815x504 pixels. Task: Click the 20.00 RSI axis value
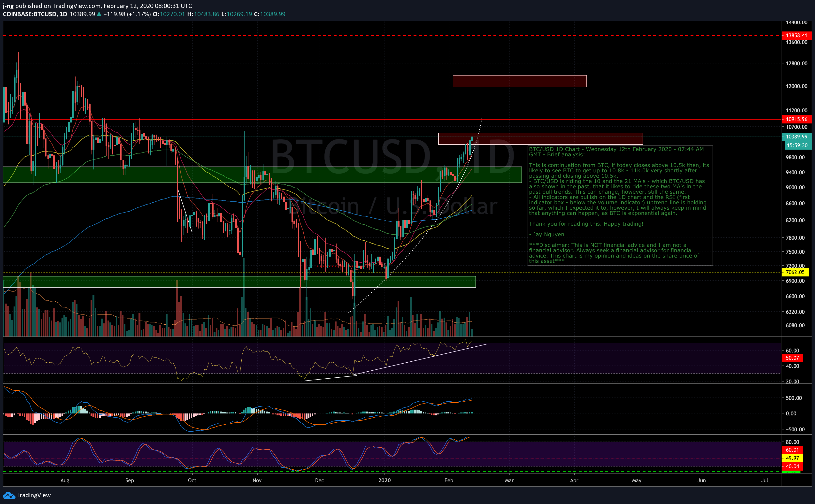(x=792, y=381)
